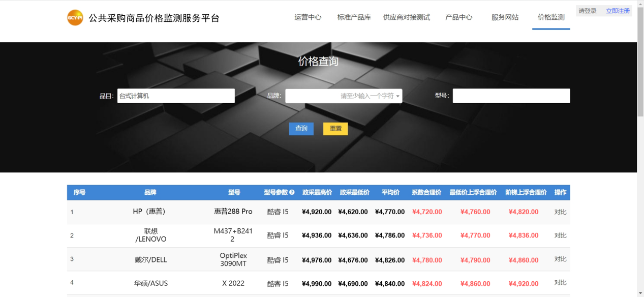Focus the 品目 category input field

click(176, 96)
